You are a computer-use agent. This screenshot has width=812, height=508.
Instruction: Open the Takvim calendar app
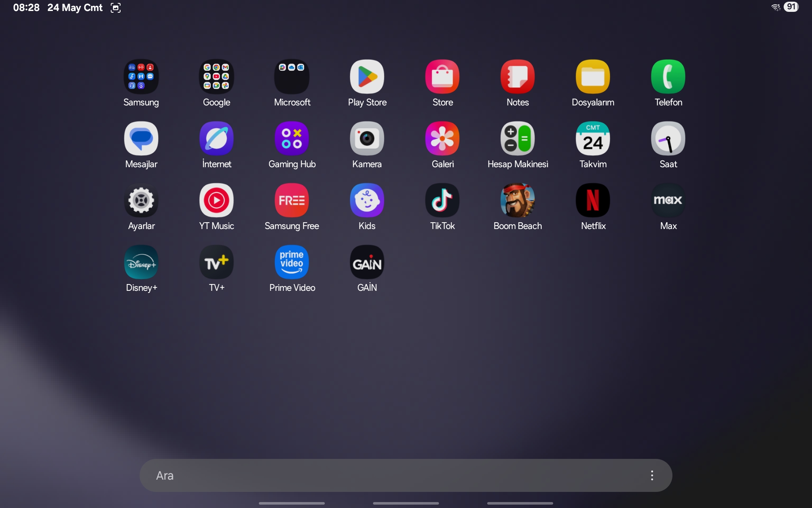593,138
